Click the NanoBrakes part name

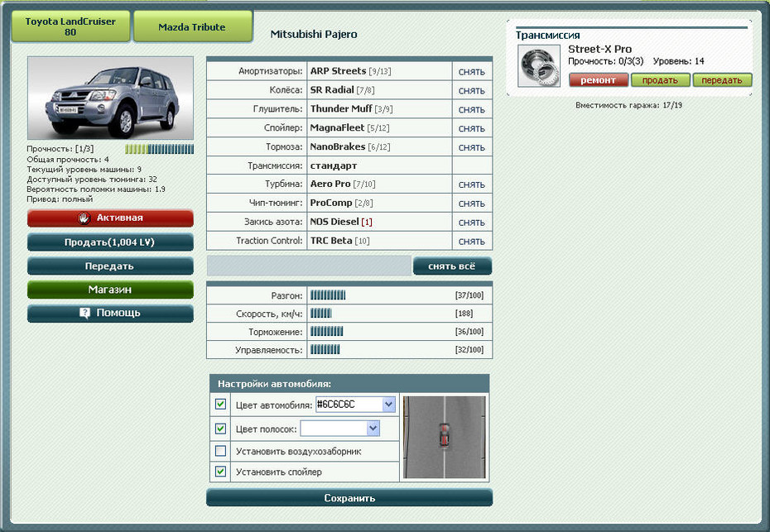pyautogui.click(x=338, y=146)
